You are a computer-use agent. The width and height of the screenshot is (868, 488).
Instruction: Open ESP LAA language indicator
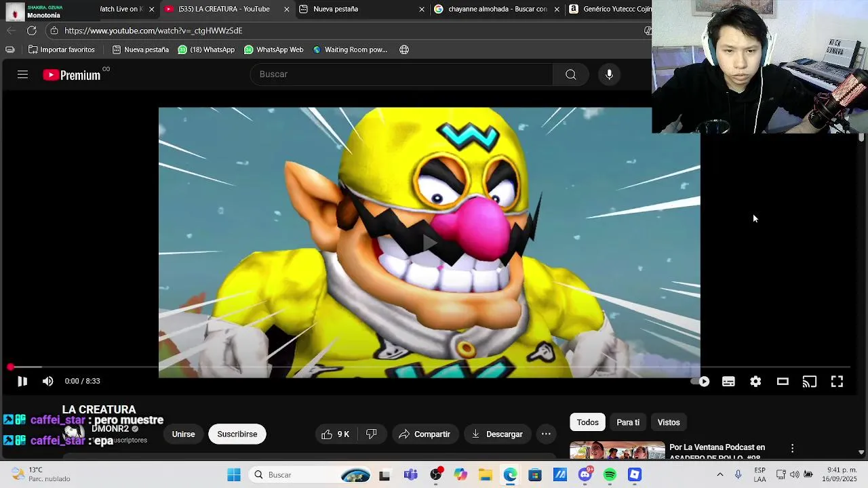tap(759, 474)
